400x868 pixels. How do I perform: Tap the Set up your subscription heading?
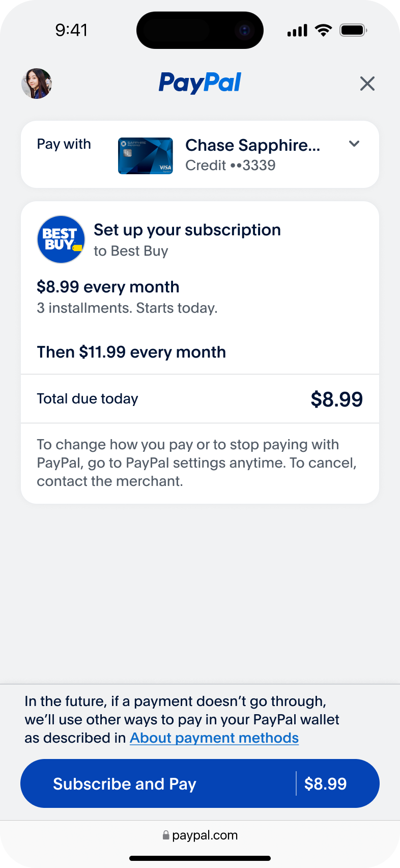tap(187, 230)
